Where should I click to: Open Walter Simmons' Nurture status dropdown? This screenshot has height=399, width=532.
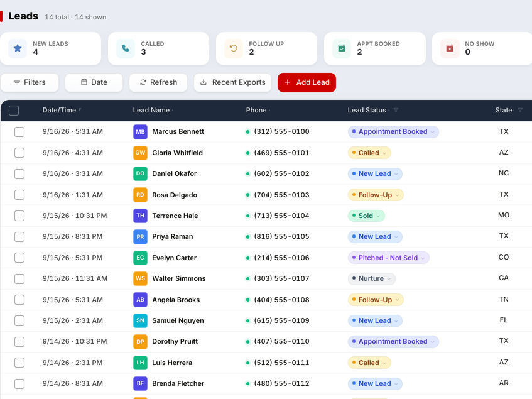click(371, 278)
